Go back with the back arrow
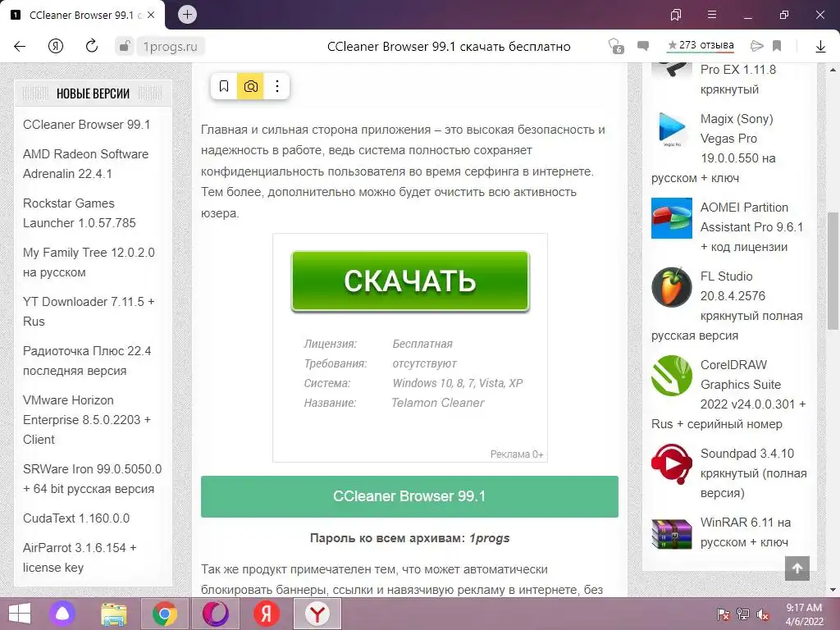Image resolution: width=840 pixels, height=630 pixels. 20,47
